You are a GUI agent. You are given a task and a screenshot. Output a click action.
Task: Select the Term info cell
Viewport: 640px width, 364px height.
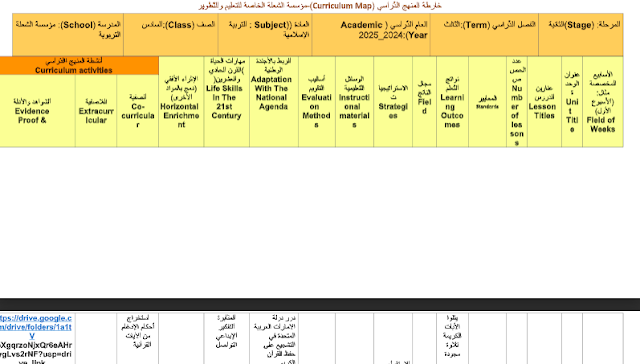point(484,35)
